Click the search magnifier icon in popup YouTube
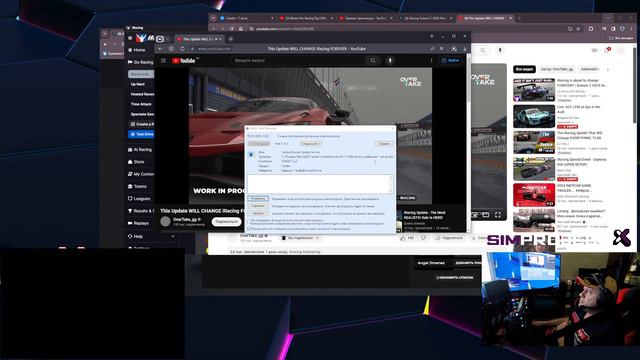 tap(373, 60)
